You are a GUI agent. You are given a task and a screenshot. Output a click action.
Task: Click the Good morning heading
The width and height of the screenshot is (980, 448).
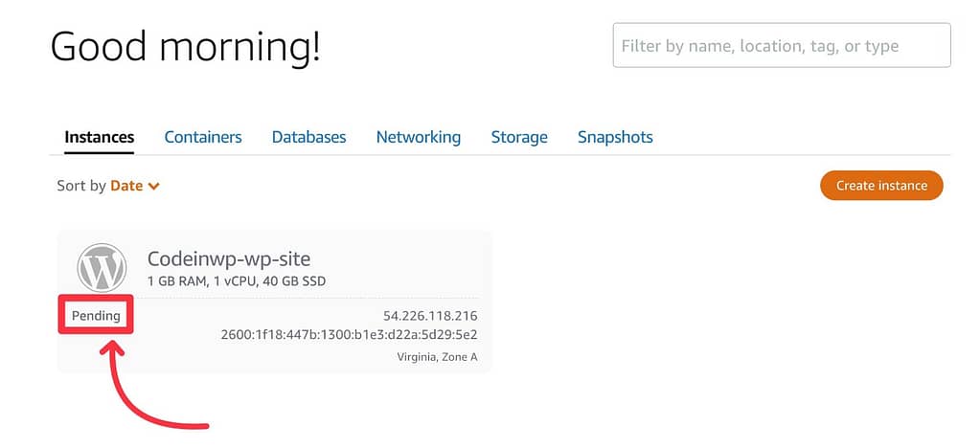click(x=186, y=47)
